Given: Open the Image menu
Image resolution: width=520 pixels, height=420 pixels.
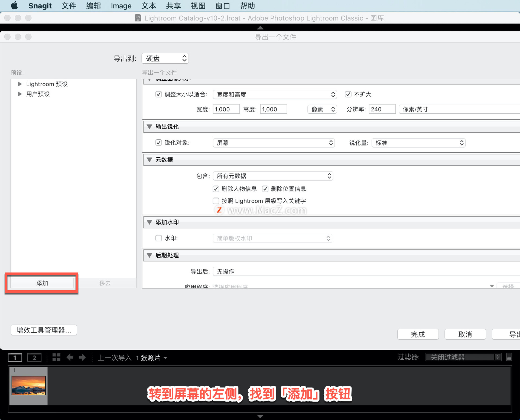Looking at the screenshot, I should click(x=121, y=6).
